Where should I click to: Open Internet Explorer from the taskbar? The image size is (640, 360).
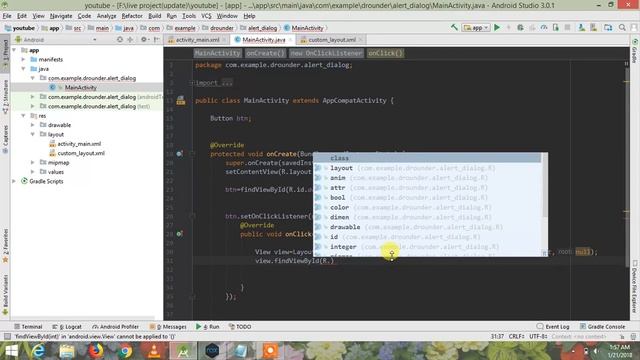point(38,351)
